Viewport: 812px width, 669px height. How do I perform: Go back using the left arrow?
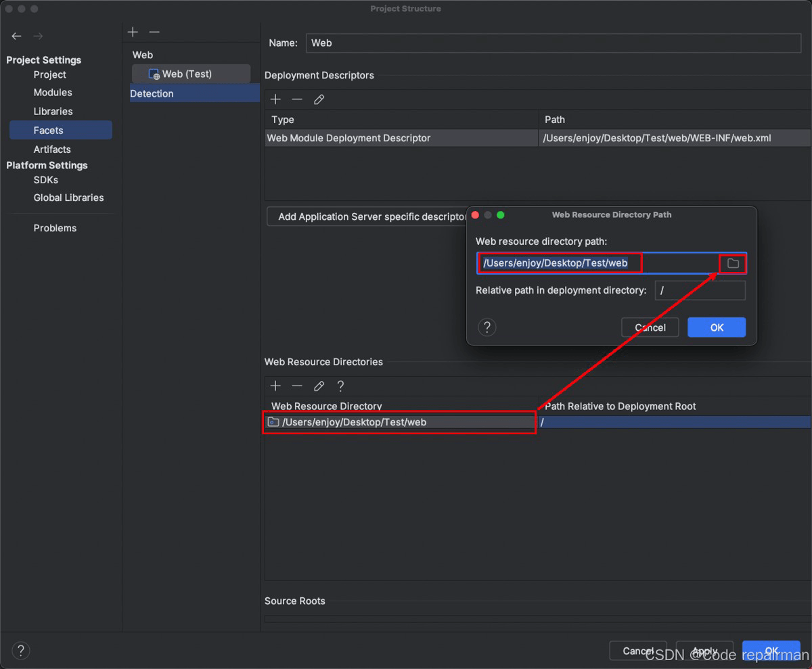point(17,36)
